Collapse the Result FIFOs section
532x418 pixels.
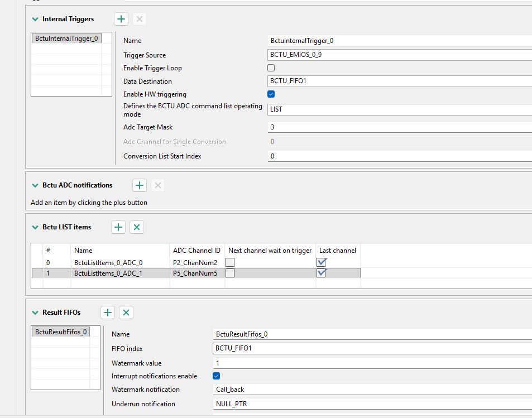[x=35, y=313]
